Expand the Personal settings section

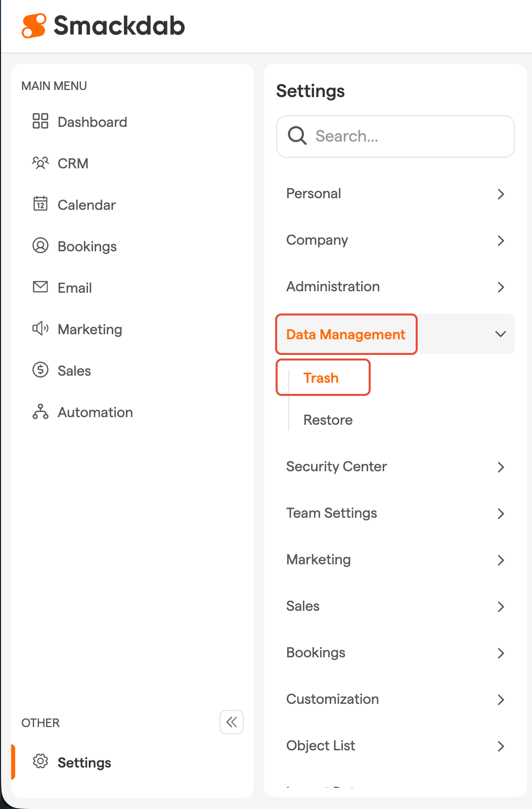pyautogui.click(x=500, y=194)
